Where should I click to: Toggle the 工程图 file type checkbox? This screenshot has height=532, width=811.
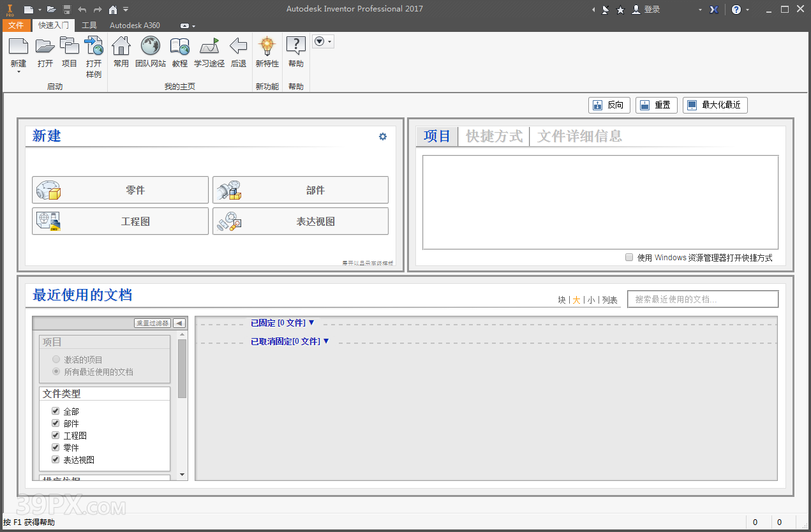pyautogui.click(x=56, y=436)
